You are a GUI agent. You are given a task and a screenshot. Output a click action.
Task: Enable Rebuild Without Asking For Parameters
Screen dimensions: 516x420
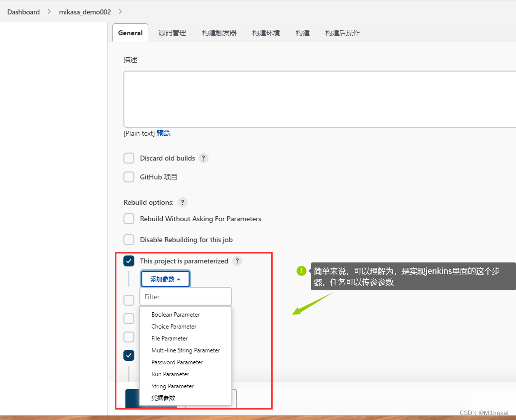pyautogui.click(x=129, y=219)
